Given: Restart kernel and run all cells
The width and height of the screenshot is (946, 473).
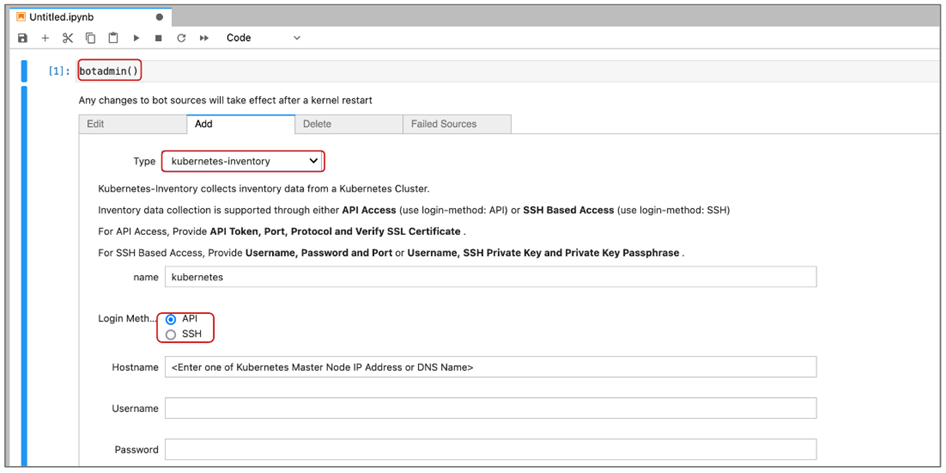Looking at the screenshot, I should (204, 38).
